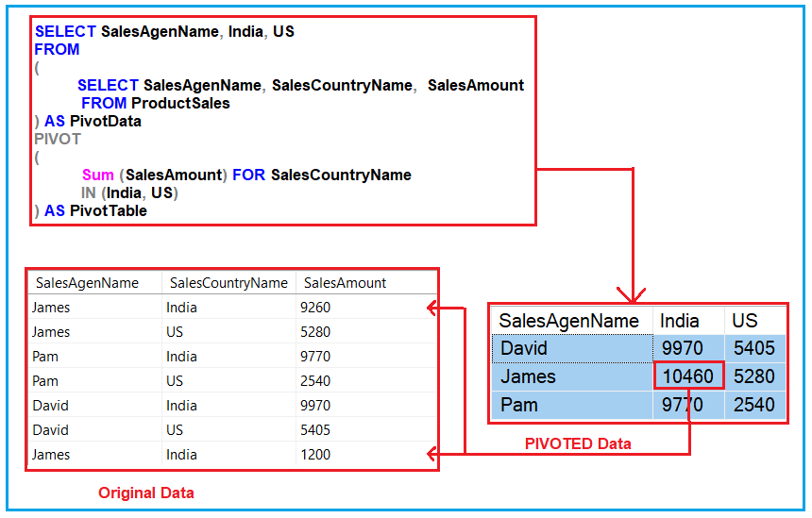The width and height of the screenshot is (812, 518).
Task: Click the US column header in pivoted table
Action: (745, 321)
